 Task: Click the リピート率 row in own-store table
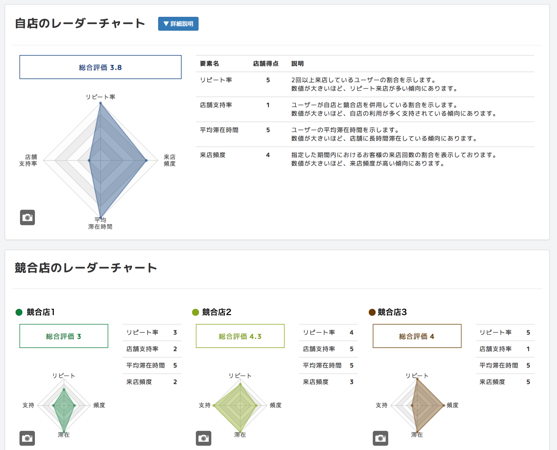click(x=365, y=84)
